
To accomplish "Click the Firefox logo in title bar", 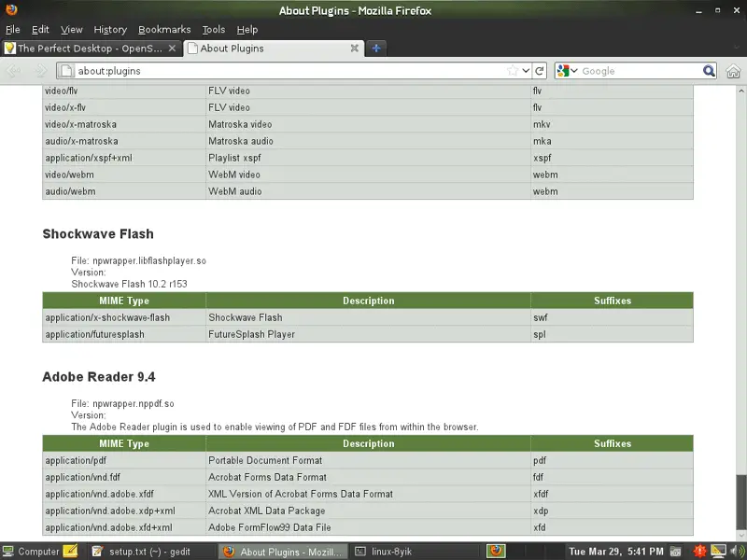I will coord(11,8).
